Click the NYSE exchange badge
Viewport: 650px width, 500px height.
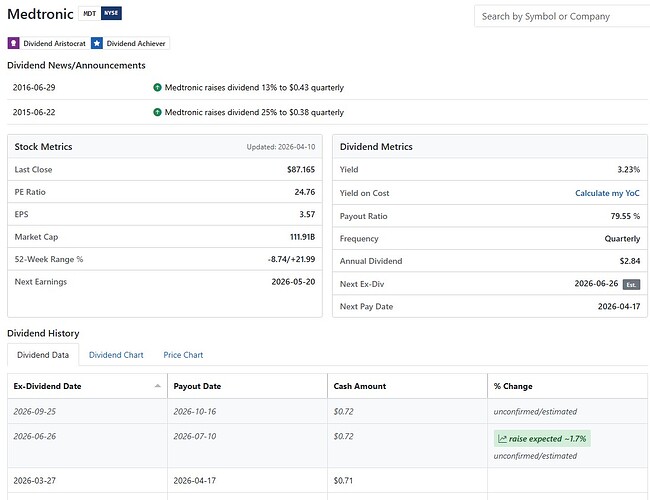pyautogui.click(x=111, y=13)
